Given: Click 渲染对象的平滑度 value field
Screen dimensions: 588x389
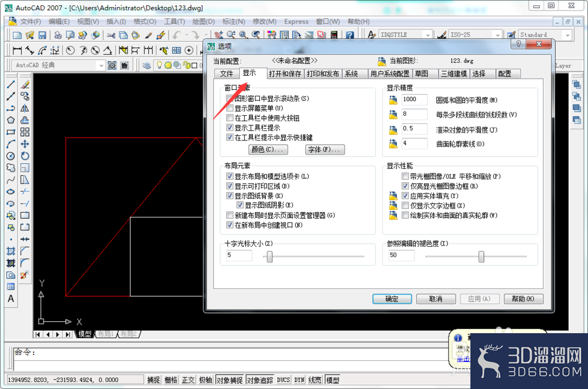Looking at the screenshot, I should 415,129.
